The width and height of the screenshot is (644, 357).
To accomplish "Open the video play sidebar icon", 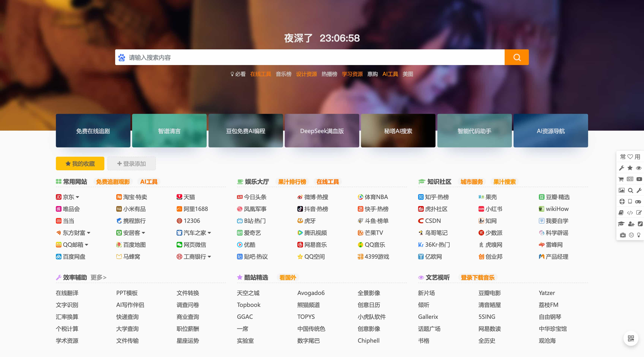I will point(639,179).
